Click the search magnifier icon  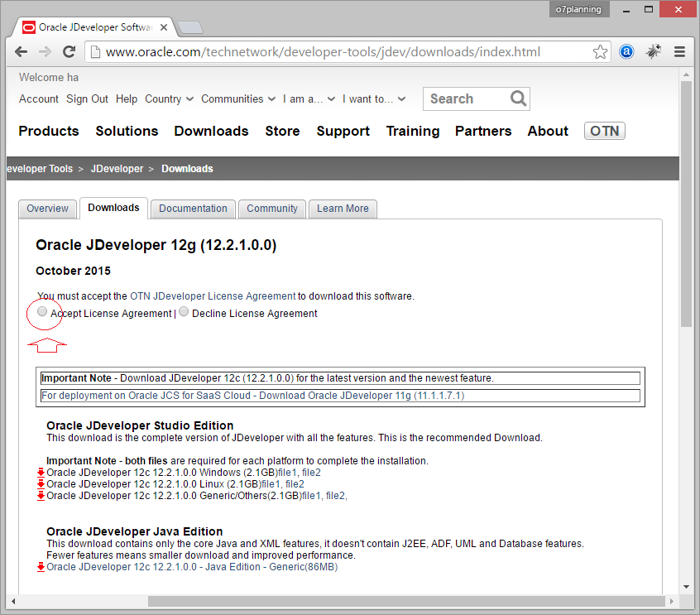point(518,98)
